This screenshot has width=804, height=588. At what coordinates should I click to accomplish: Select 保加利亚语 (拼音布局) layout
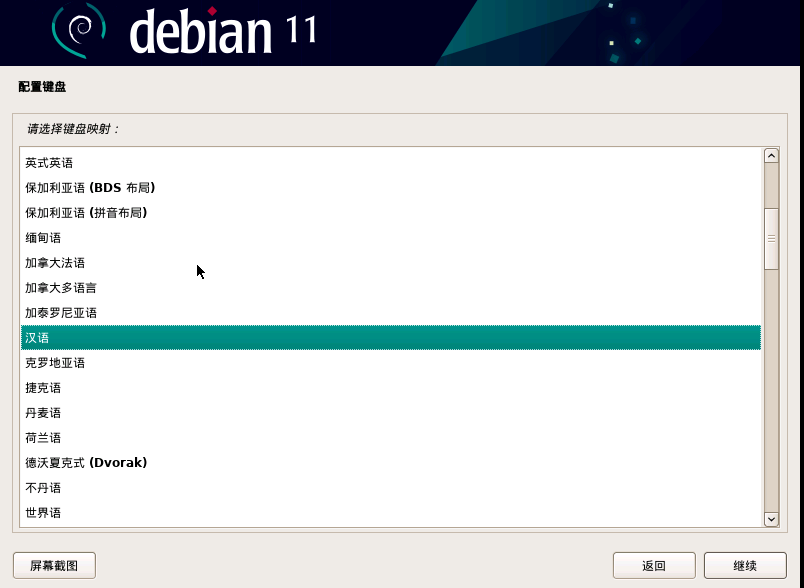(391, 213)
